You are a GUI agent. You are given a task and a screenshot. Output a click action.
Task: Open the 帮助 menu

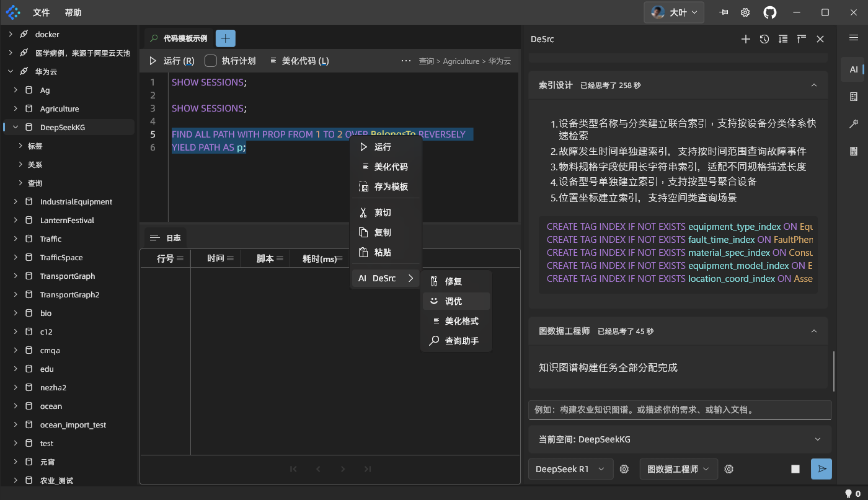point(73,12)
